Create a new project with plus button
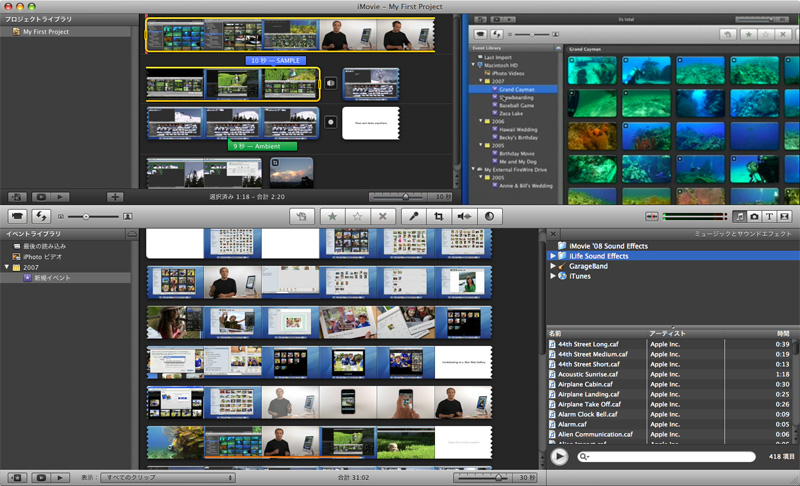The height and width of the screenshot is (486, 800). pos(115,197)
